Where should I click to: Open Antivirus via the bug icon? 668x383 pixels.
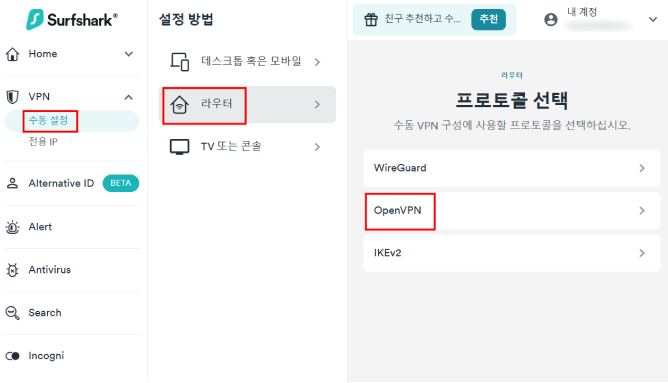click(x=12, y=270)
